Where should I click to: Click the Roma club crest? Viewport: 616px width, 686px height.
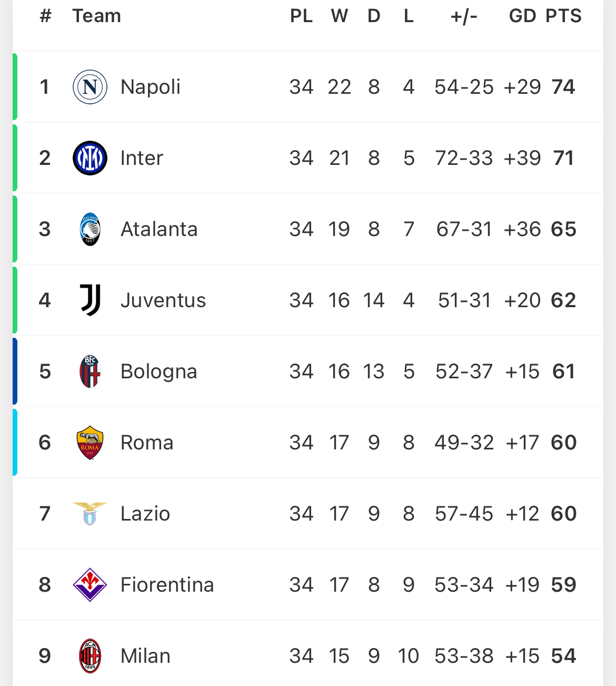pos(90,443)
